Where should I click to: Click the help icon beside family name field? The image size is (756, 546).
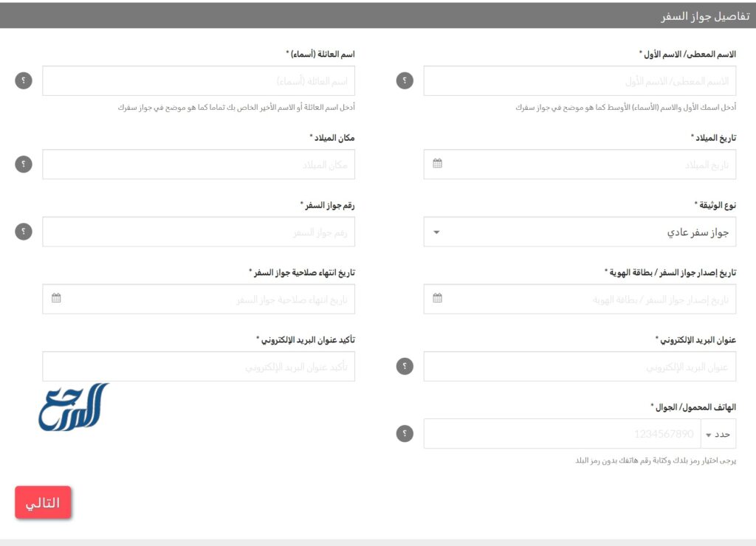[x=24, y=80]
